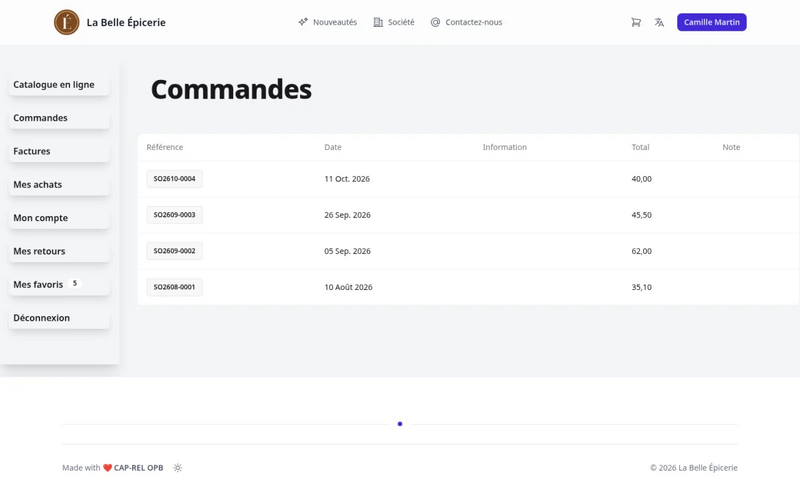
Task: Click the building icon beside Société
Action: [x=378, y=22]
